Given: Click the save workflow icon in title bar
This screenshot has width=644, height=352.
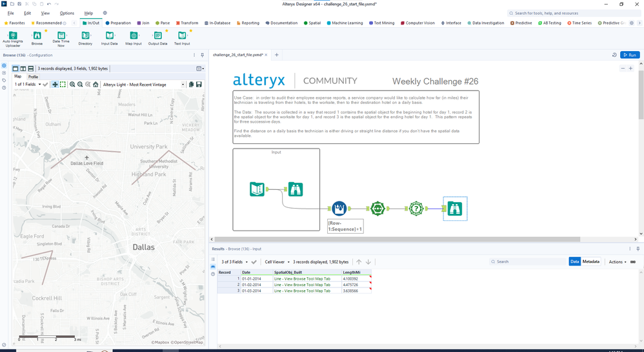Looking at the screenshot, I should click(19, 4).
